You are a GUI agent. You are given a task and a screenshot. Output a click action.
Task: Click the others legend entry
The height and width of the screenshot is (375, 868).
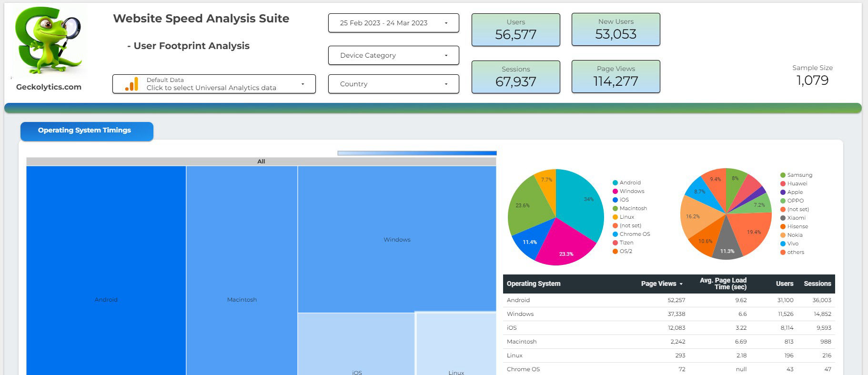click(792, 252)
